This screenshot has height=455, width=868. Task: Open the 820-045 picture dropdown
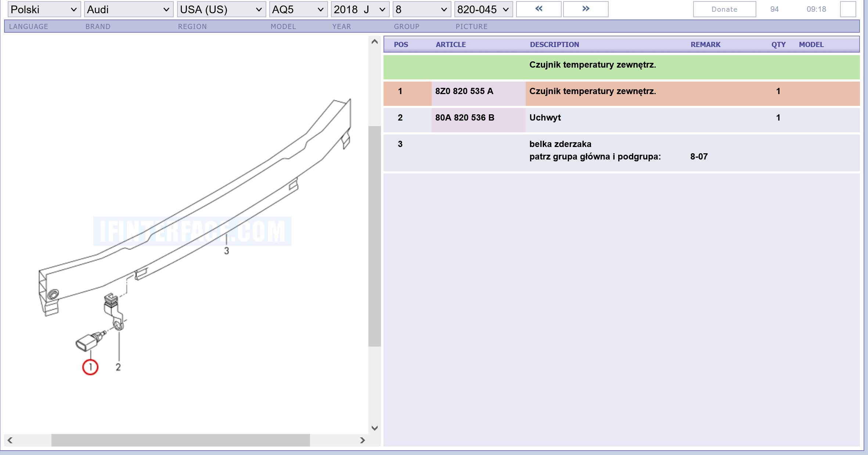(483, 10)
